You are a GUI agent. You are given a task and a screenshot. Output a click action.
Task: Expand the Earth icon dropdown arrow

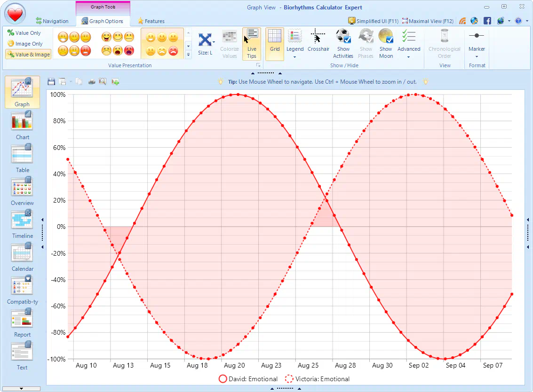point(509,21)
